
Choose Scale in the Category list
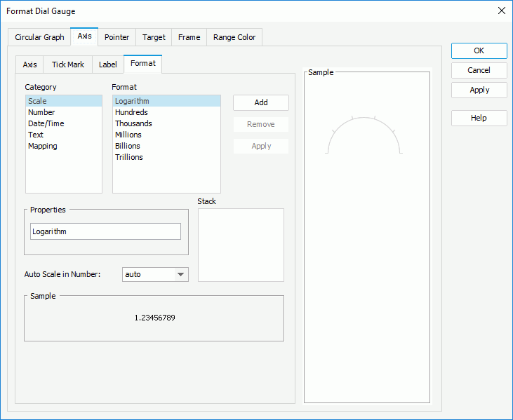point(64,101)
